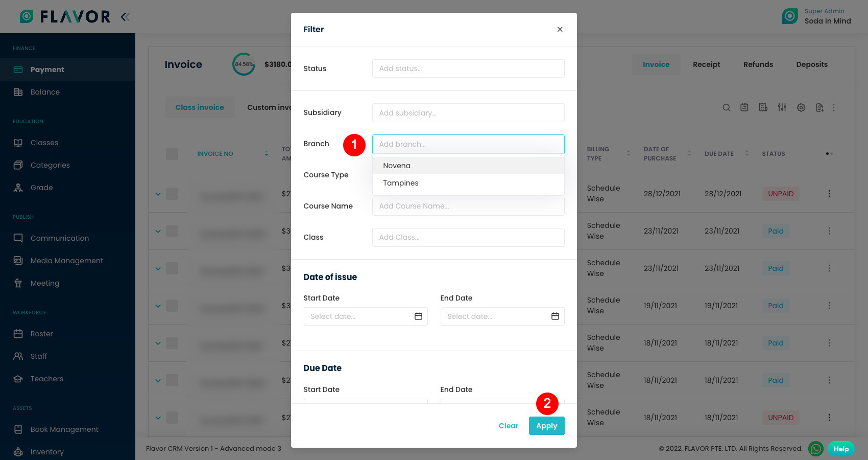Switch to the Receipt tab

tap(707, 64)
